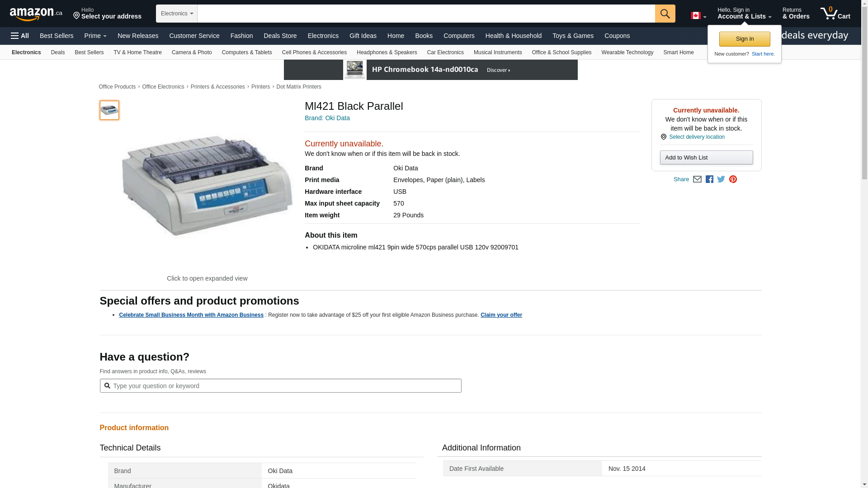
Task: Open the Canada flag language selector
Action: [698, 16]
